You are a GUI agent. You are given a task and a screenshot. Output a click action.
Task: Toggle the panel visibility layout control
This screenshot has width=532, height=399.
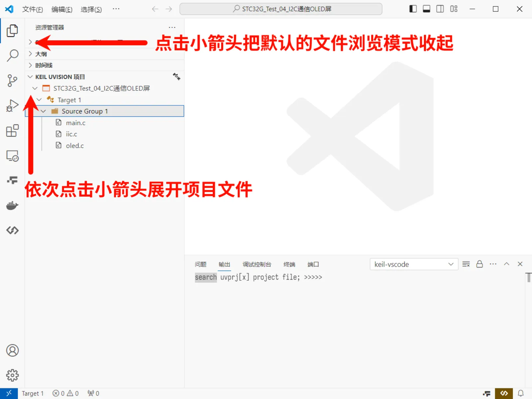point(426,9)
